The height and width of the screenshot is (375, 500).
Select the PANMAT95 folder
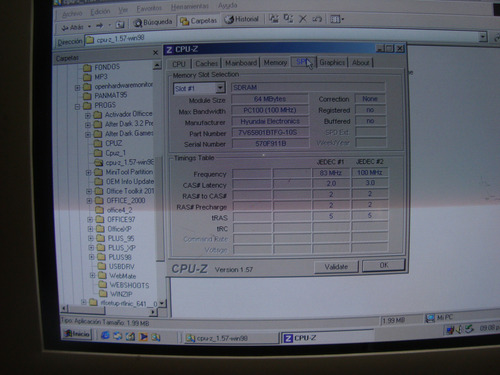point(111,95)
